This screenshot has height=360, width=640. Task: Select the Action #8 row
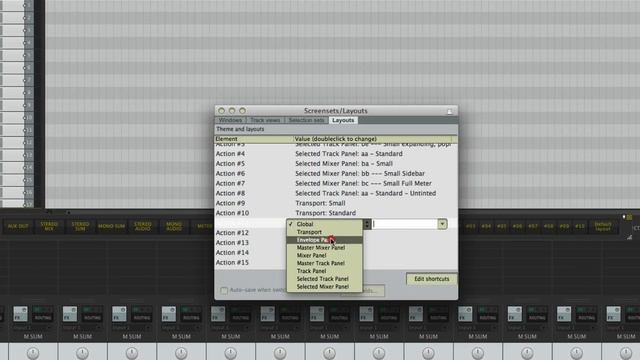pos(336,193)
